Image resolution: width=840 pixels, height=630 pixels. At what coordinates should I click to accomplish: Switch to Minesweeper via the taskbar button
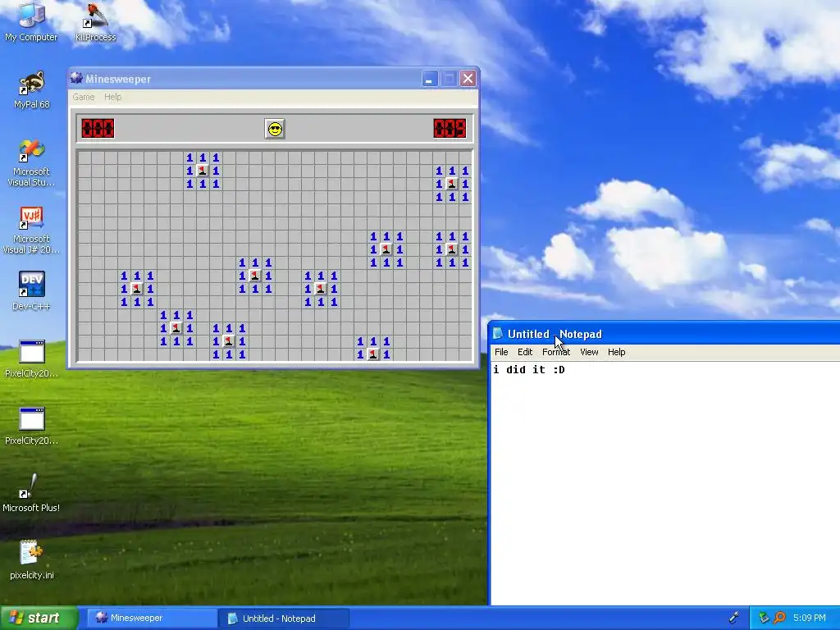tap(151, 619)
